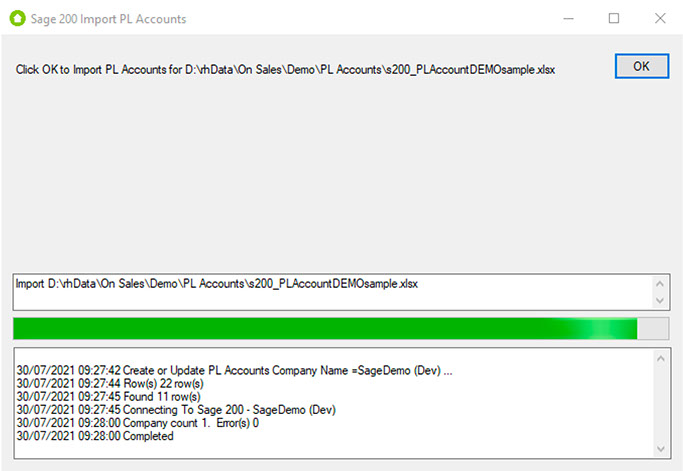Select log line 'Create or Update PL Accounts Company Name'

coord(235,370)
